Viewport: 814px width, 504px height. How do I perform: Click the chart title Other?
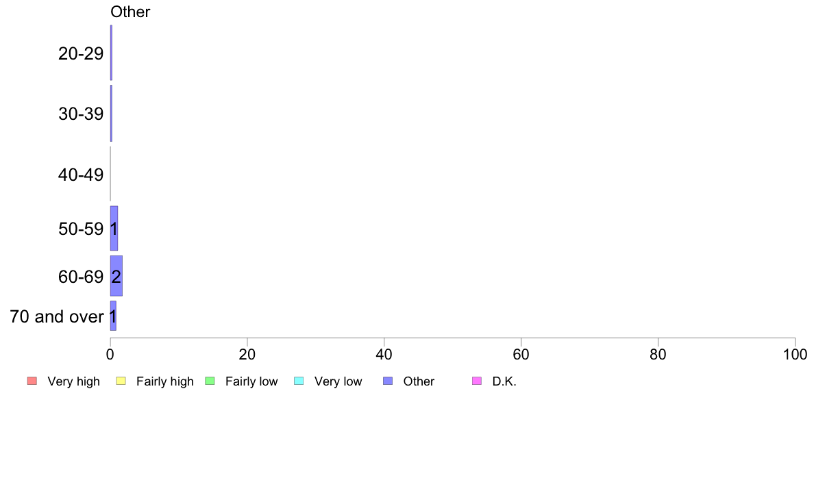[x=130, y=12]
